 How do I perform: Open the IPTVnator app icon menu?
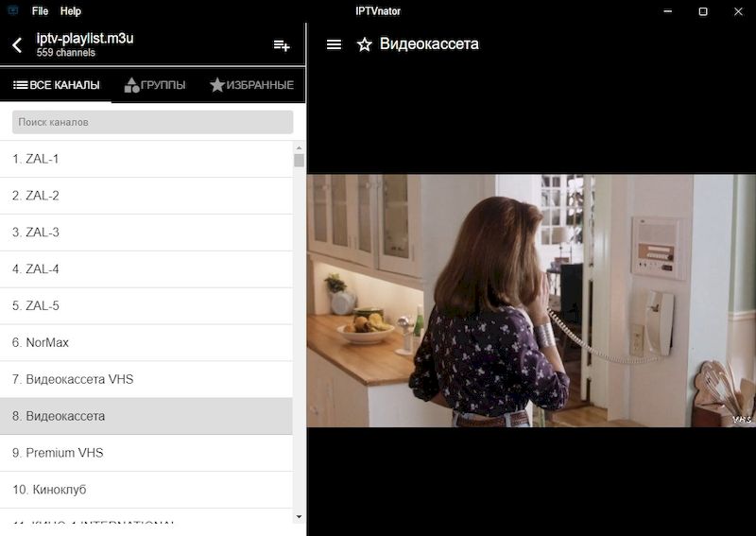pos(13,10)
